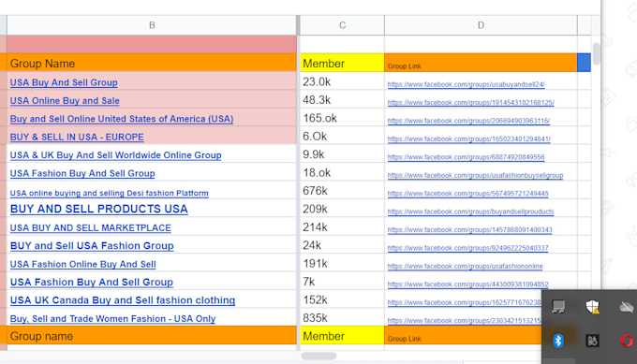Screen dimensions: 637x364
Task: Follow the groups/1457868091400343 URL
Action: coord(469,229)
